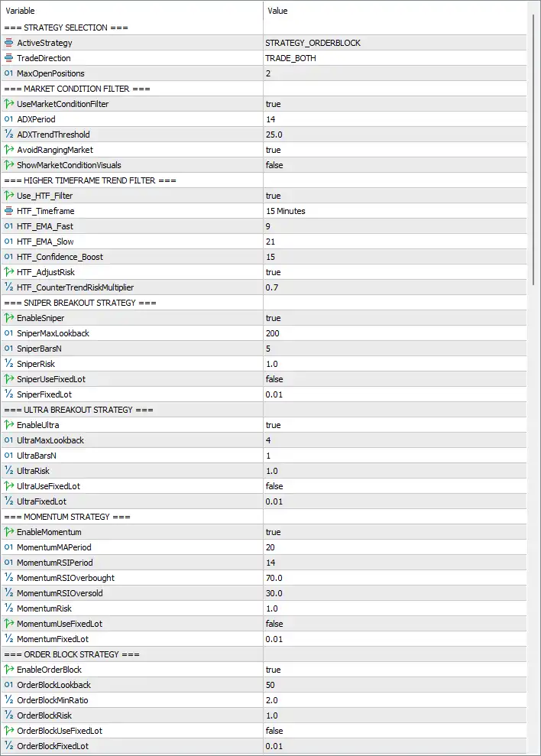Click the integer icon beside MaxOpenPositions
The width and height of the screenshot is (541, 756).
click(8, 73)
